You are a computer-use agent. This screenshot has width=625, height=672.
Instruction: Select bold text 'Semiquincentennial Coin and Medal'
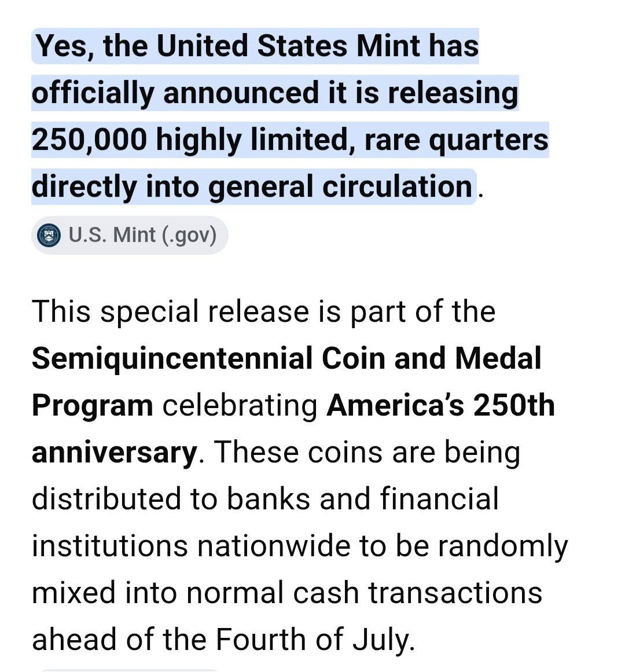(x=286, y=358)
